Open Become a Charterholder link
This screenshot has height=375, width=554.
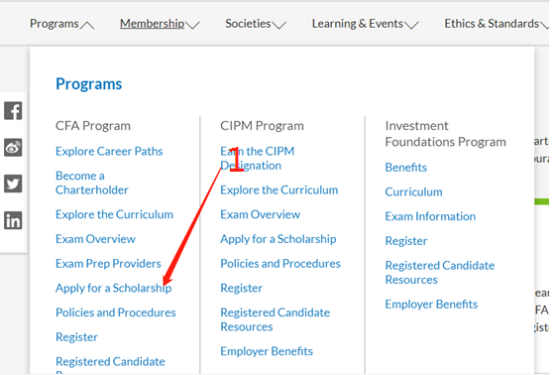[x=92, y=183]
